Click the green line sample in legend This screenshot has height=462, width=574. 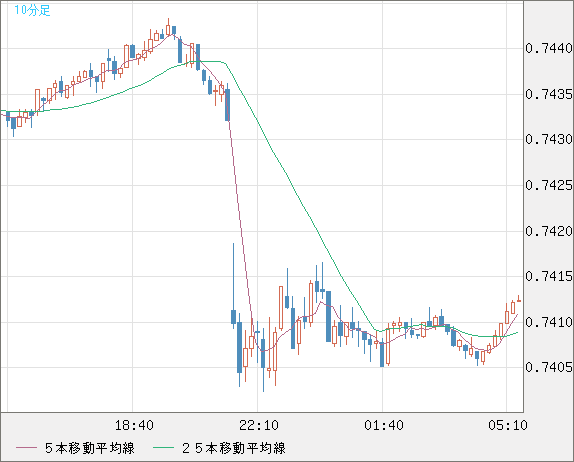[163, 448]
